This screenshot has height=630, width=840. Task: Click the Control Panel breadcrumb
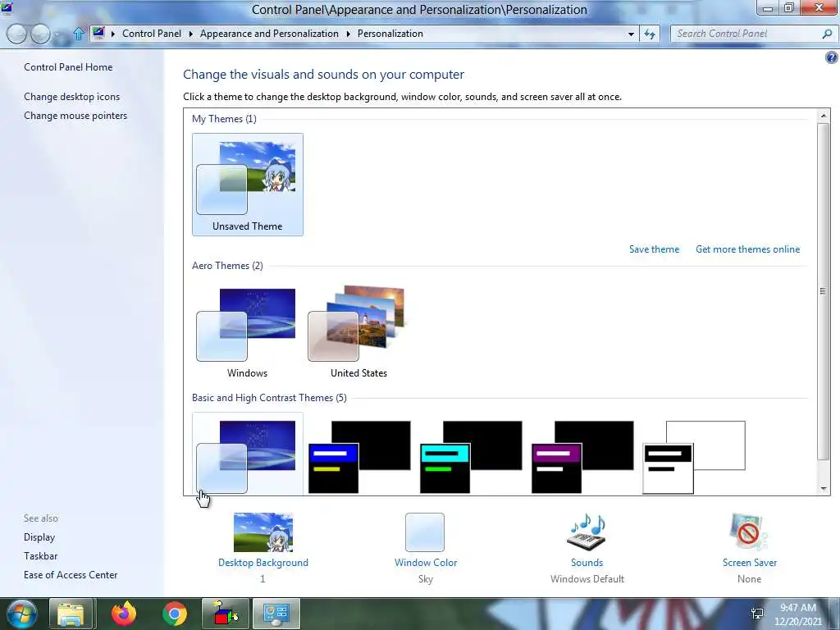[x=152, y=33]
